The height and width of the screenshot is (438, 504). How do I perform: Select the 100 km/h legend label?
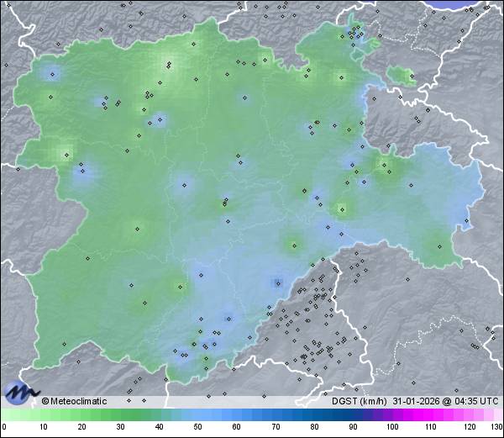click(x=391, y=428)
